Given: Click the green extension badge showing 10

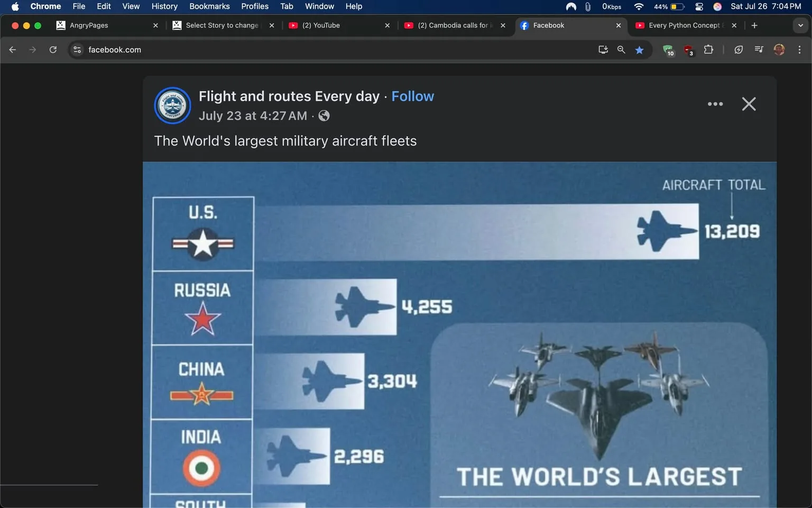Looking at the screenshot, I should (x=668, y=49).
